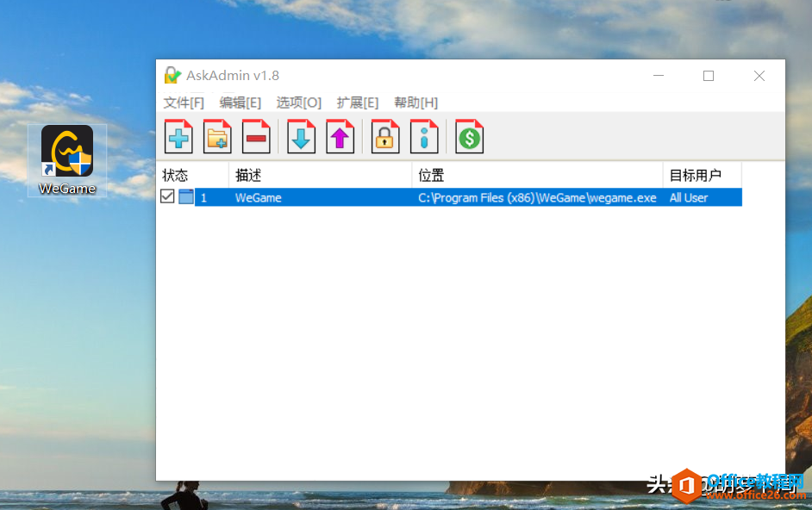Open the 文件[F] menu
Image resolution: width=812 pixels, height=510 pixels.
tap(184, 103)
